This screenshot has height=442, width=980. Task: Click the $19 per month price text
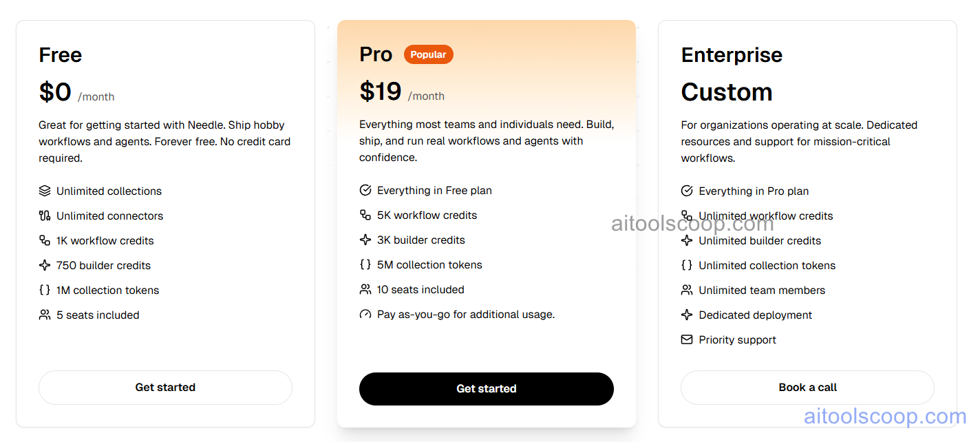tap(381, 91)
